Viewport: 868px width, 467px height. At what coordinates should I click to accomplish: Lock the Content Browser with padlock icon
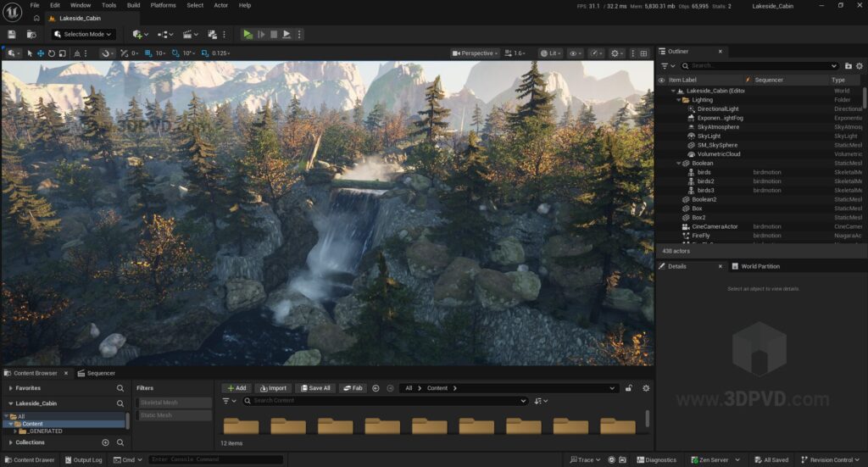click(628, 388)
